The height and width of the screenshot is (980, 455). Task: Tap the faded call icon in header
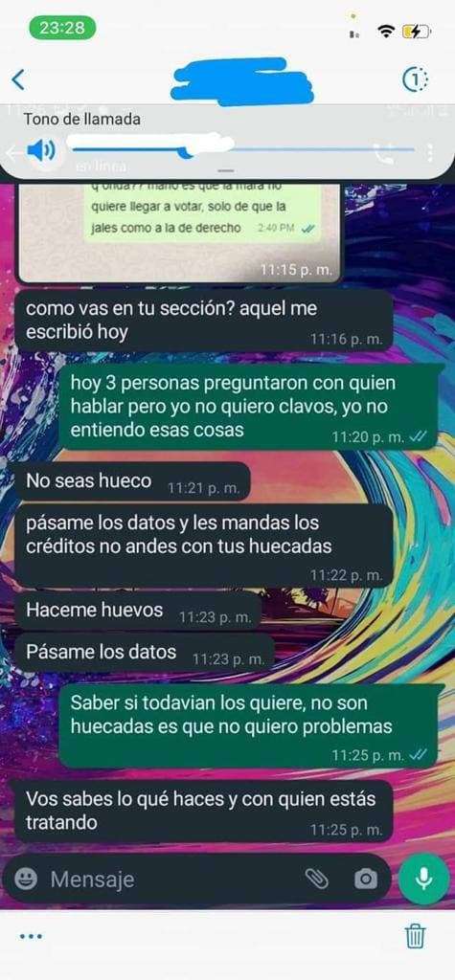click(x=383, y=154)
